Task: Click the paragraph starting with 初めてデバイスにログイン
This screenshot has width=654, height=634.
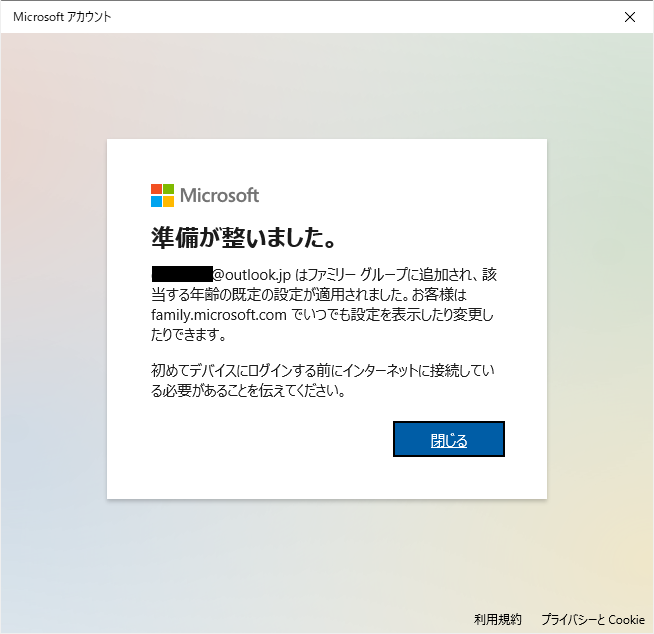Action: point(322,380)
